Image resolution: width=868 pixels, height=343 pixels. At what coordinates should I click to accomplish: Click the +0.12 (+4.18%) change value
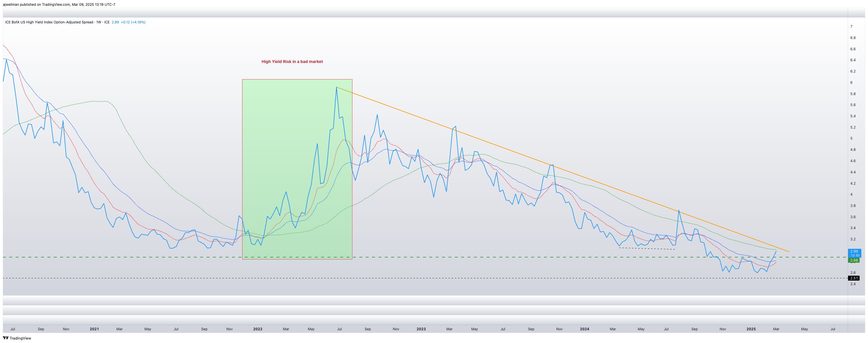(133, 22)
